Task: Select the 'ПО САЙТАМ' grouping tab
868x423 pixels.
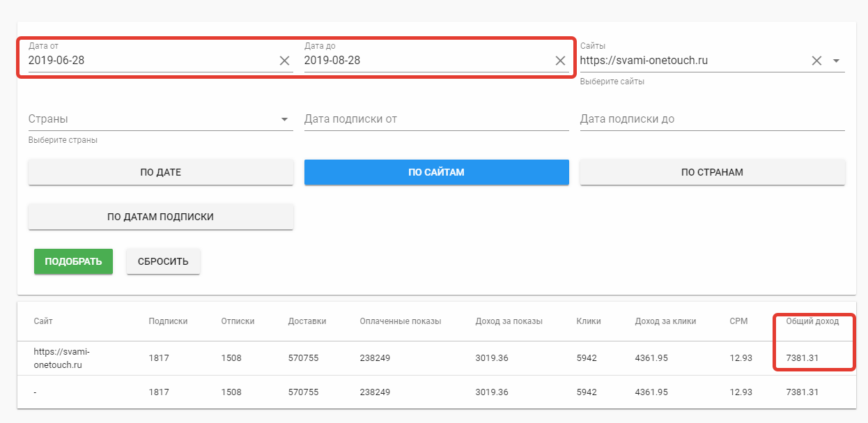Action: [x=436, y=172]
